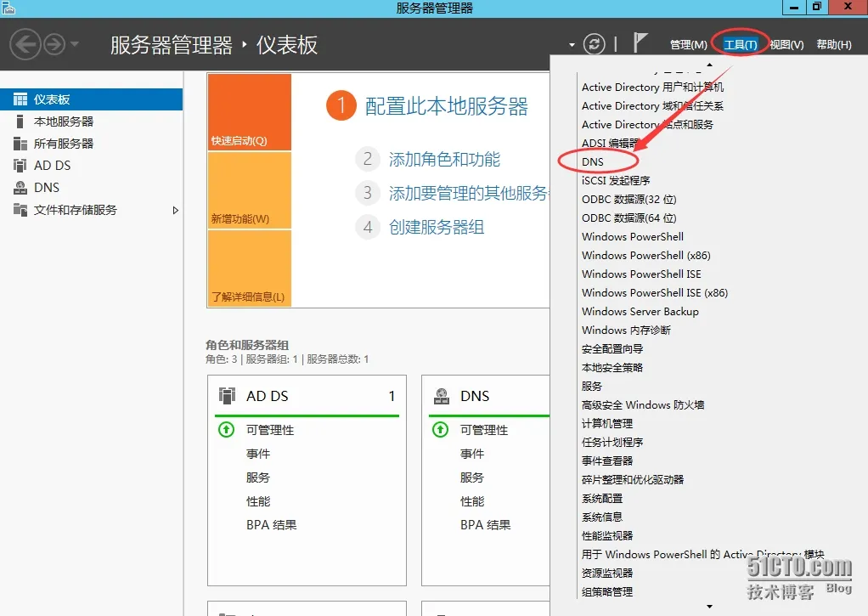The width and height of the screenshot is (868, 616).
Task: Expand 文件和存储服务 arrow
Action: (x=176, y=210)
